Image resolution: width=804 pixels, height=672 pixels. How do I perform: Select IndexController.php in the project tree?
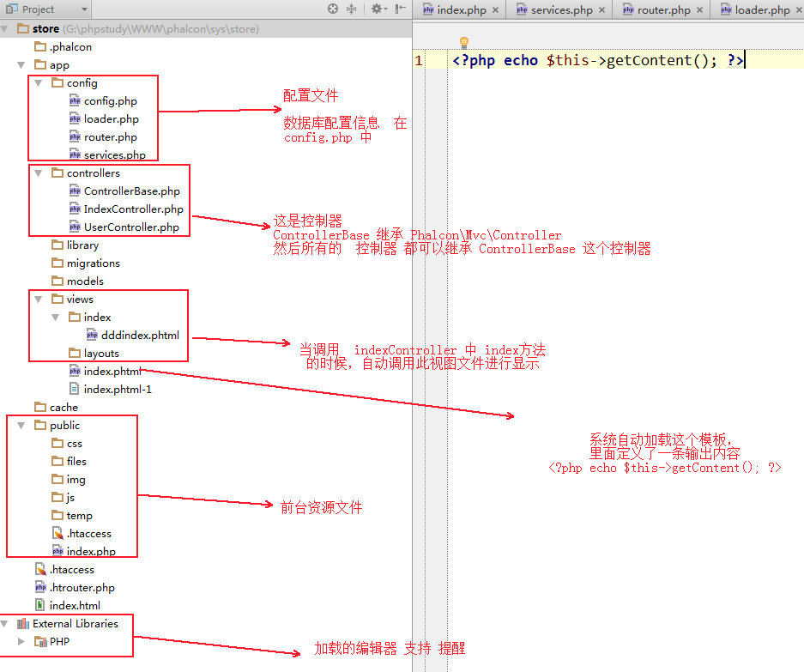tap(133, 209)
